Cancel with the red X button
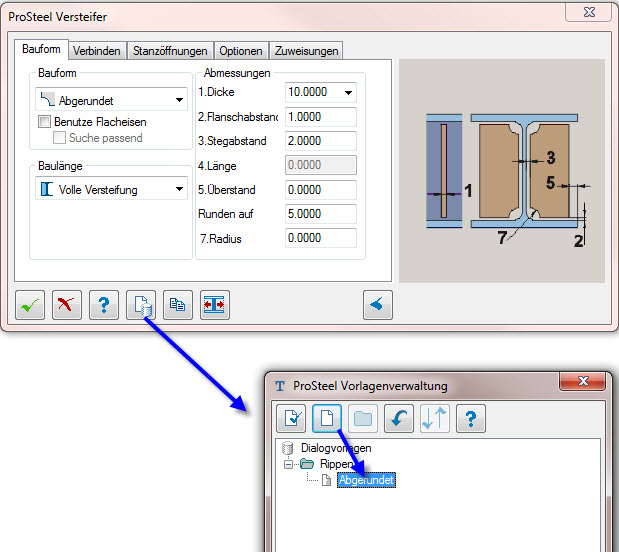The height and width of the screenshot is (552, 619). [67, 305]
